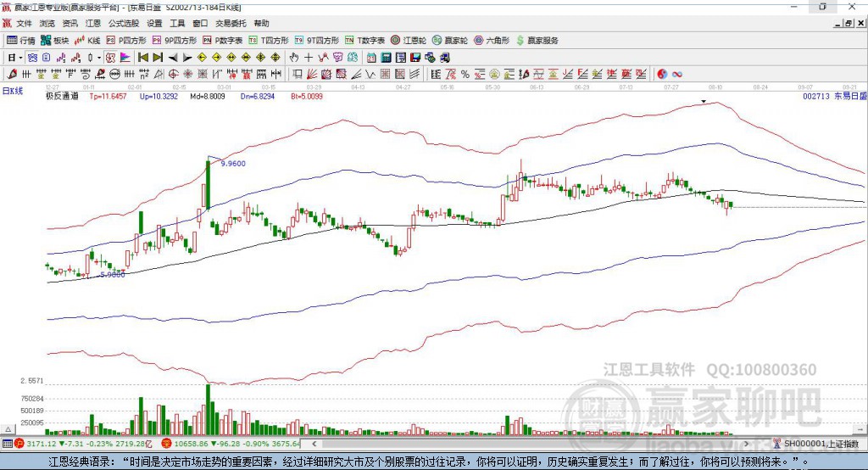
Task: Select the percent retracement tool
Action: 465,74
